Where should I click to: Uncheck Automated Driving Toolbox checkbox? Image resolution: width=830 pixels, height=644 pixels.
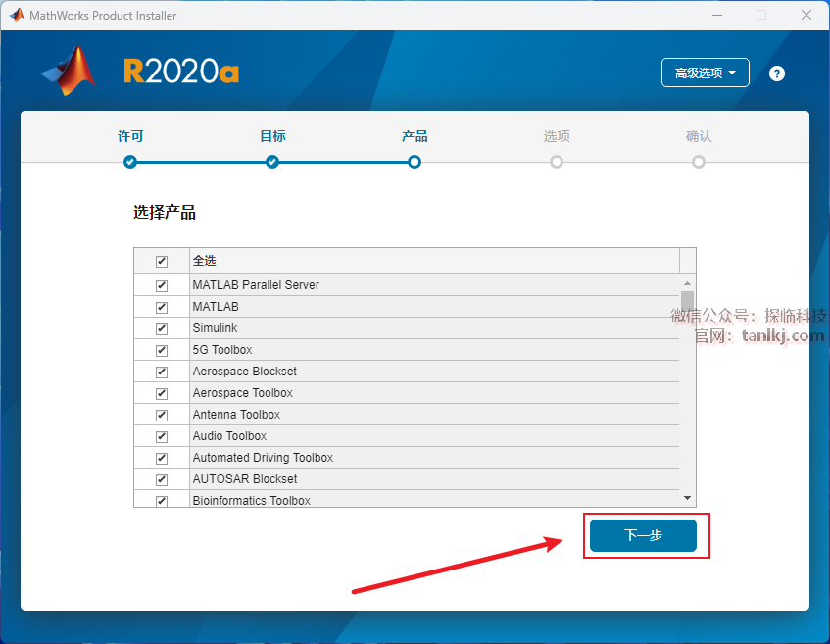pyautogui.click(x=162, y=458)
